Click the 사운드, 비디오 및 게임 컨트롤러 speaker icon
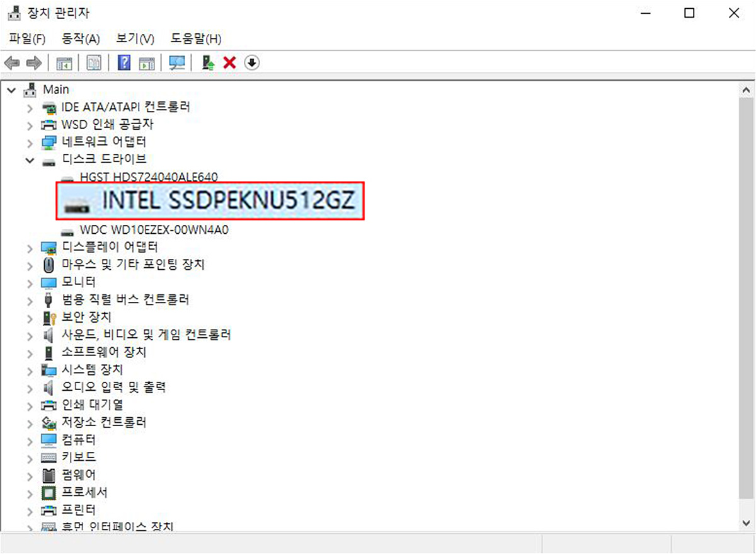The image size is (756, 554). (x=49, y=335)
